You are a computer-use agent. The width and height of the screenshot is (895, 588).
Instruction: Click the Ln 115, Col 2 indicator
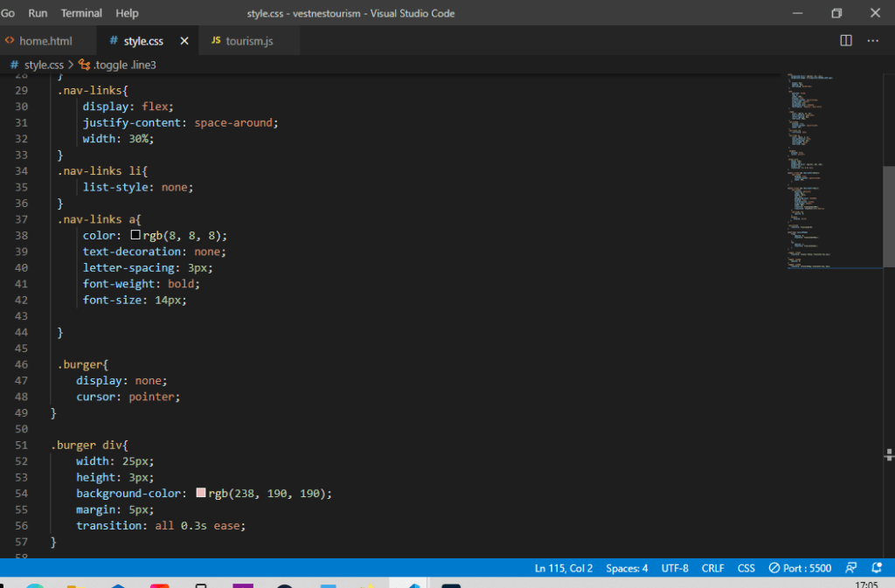pyautogui.click(x=564, y=568)
